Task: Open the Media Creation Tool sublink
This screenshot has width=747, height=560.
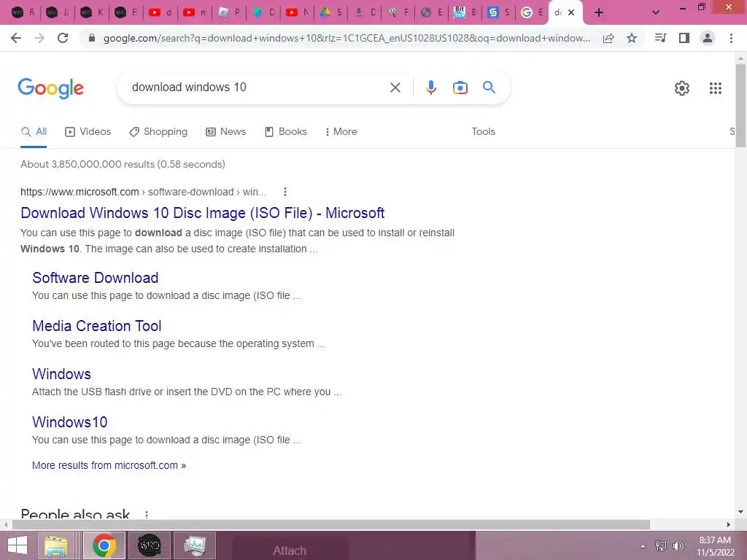Action: [x=97, y=326]
